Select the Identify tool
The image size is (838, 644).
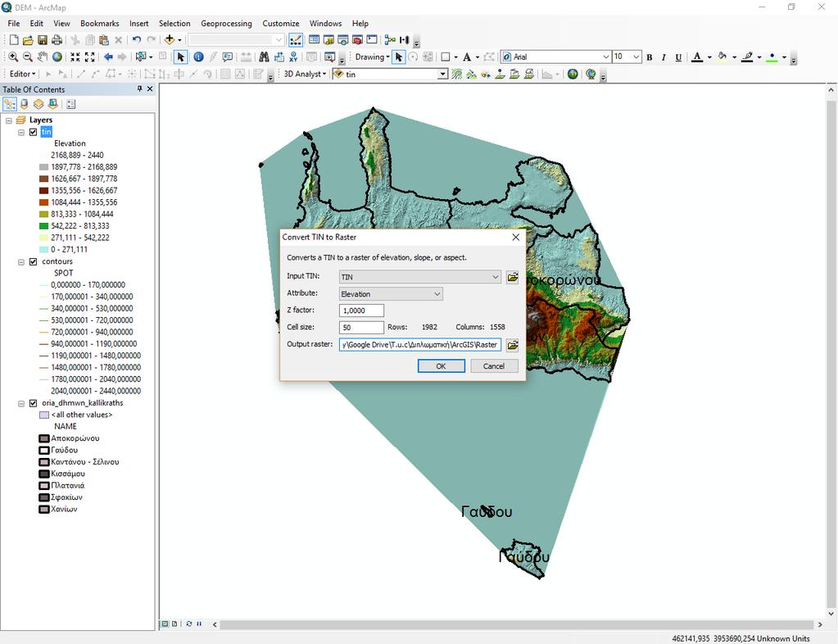coord(198,57)
